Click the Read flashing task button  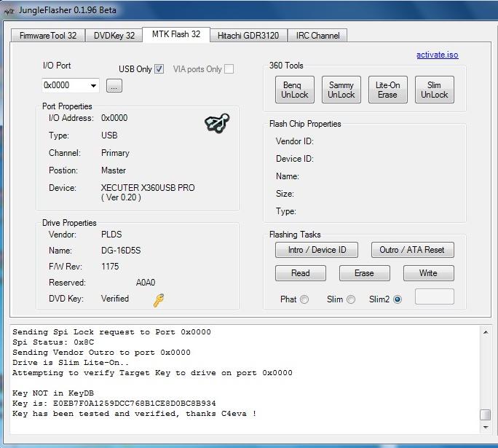pos(301,273)
